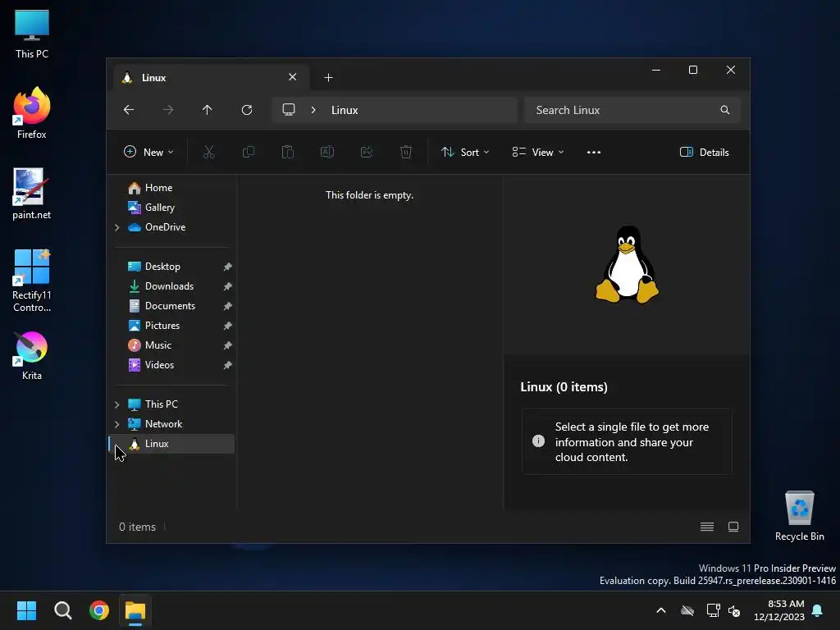
Task: Open Firefox desktop shortcut
Action: click(32, 113)
